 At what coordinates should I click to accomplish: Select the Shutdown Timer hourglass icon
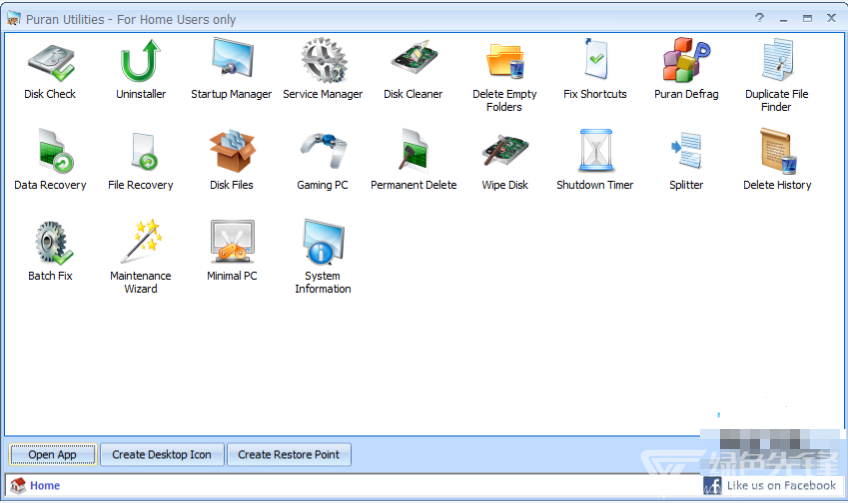[x=595, y=150]
